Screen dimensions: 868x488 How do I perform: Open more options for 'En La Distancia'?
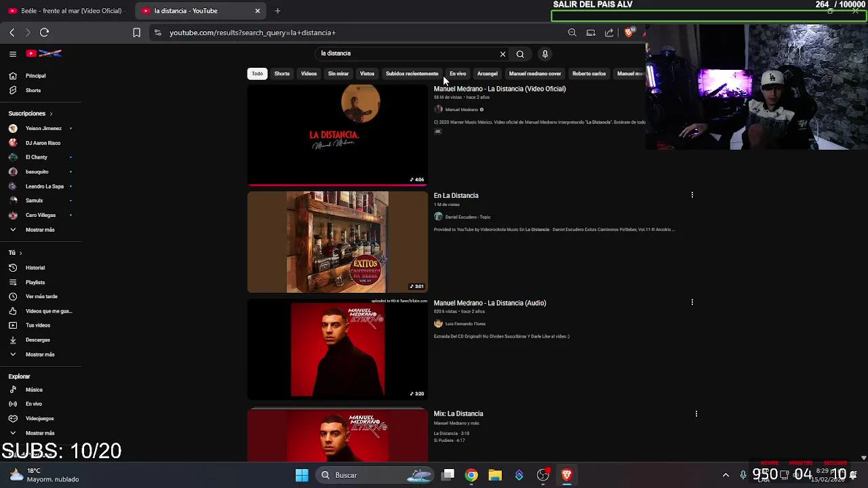(692, 195)
